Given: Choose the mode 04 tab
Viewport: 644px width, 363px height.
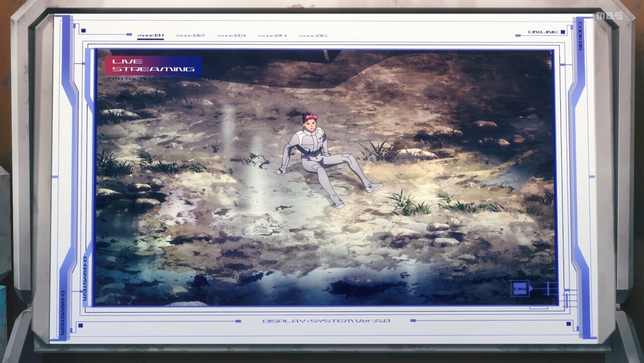Looking at the screenshot, I should (x=272, y=36).
